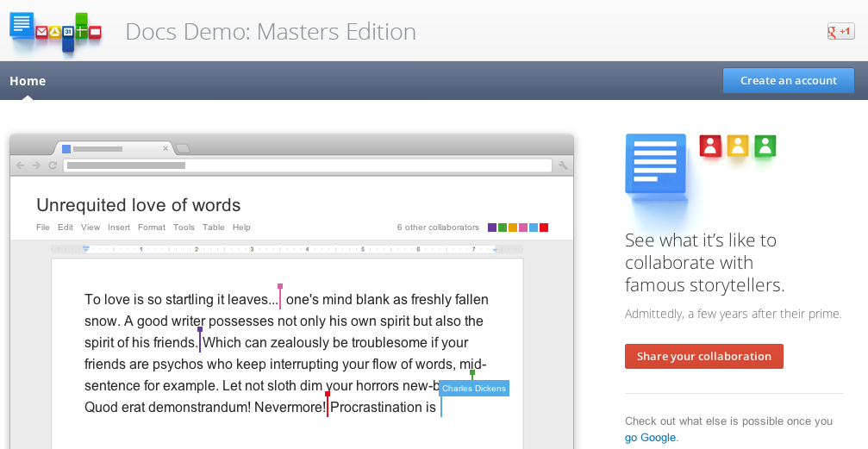
Task: Follow the go Google link
Action: pos(650,437)
